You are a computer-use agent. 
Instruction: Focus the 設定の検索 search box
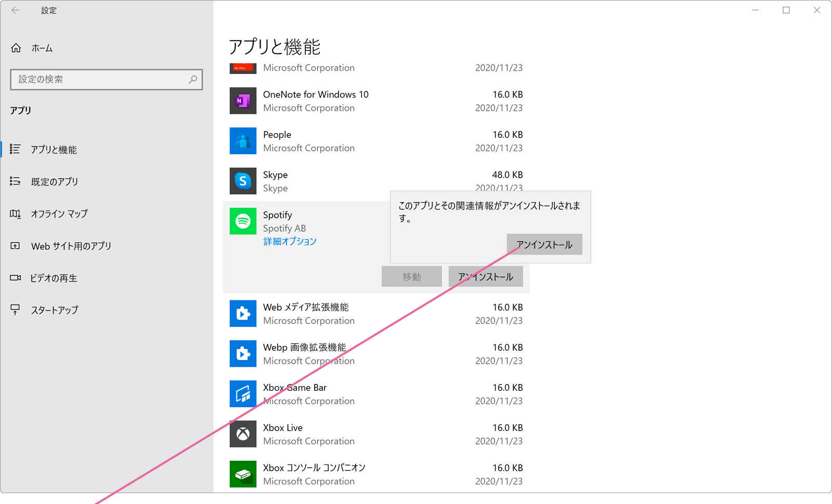pos(107,79)
